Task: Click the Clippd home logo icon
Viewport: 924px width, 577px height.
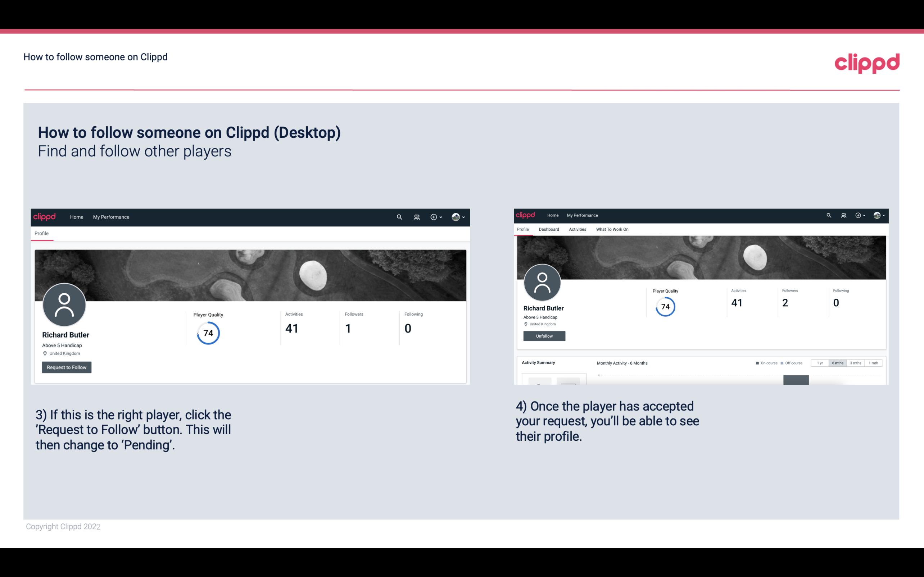Action: [45, 217]
